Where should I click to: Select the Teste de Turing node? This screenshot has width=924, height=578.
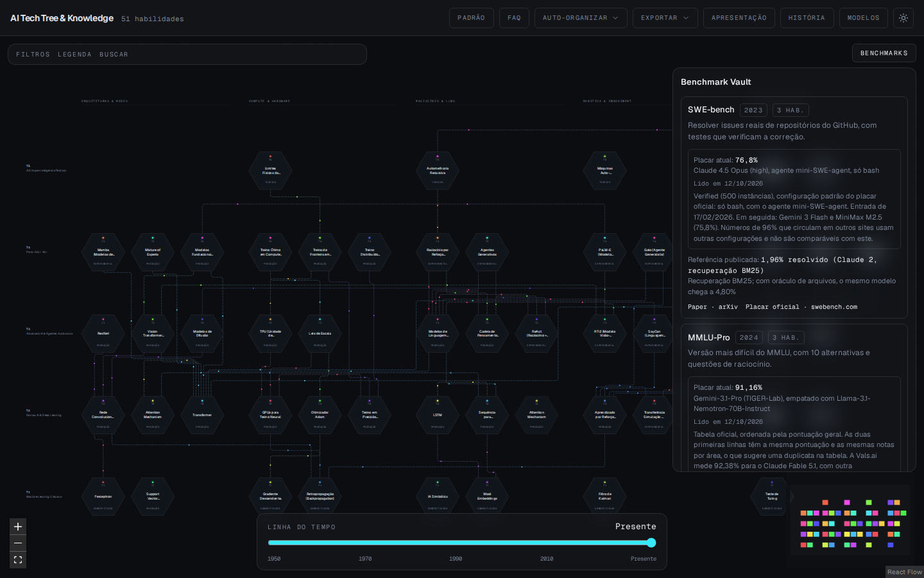[772, 497]
